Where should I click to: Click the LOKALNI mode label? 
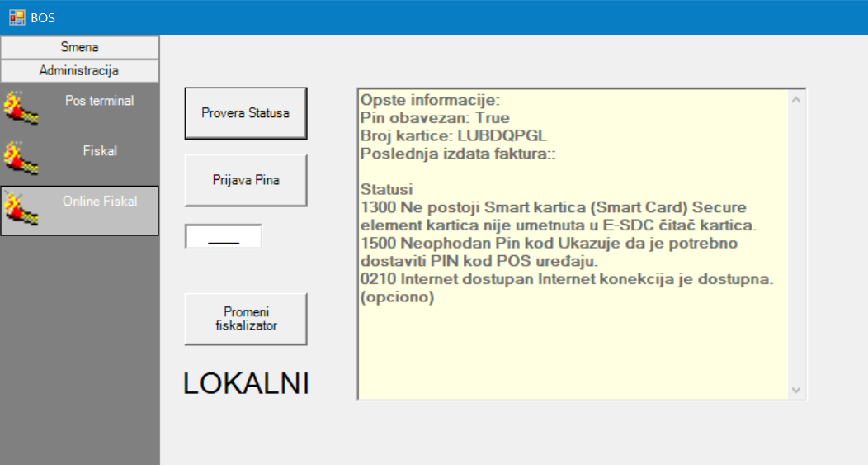245,383
